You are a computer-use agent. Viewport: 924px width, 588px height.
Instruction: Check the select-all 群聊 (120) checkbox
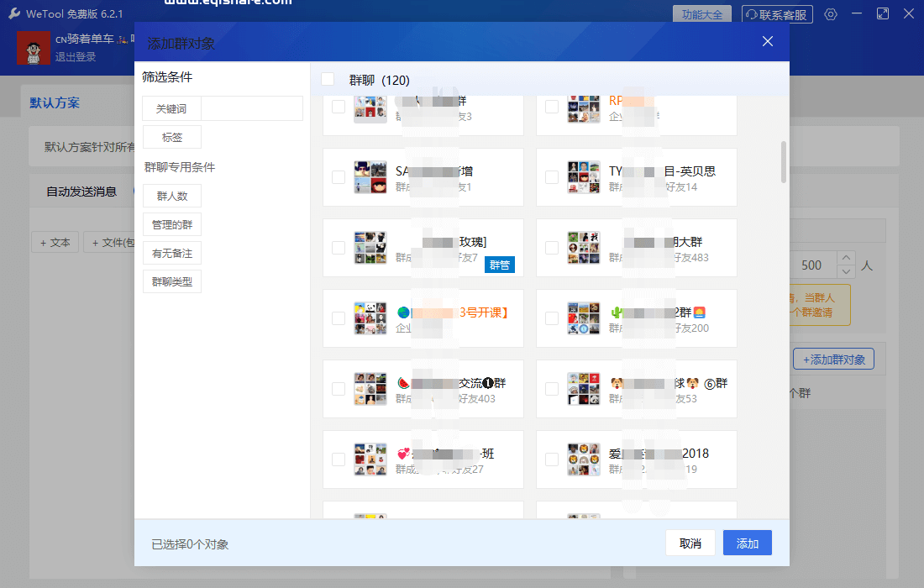pos(328,78)
